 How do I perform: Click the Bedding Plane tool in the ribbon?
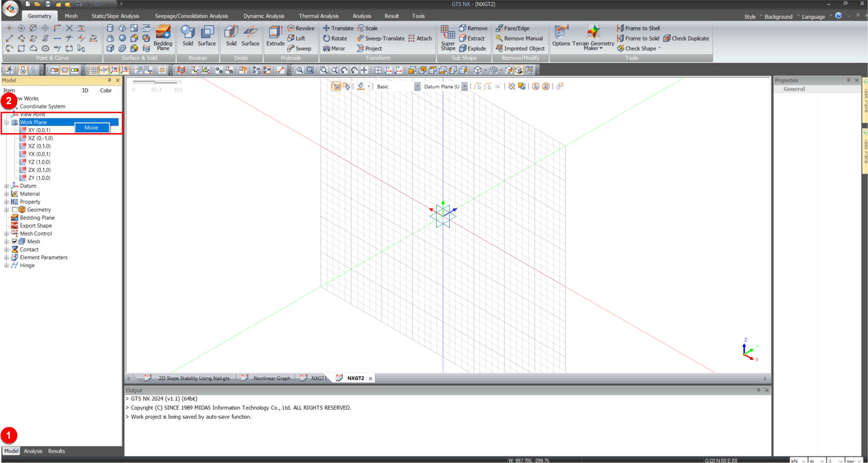coord(163,38)
